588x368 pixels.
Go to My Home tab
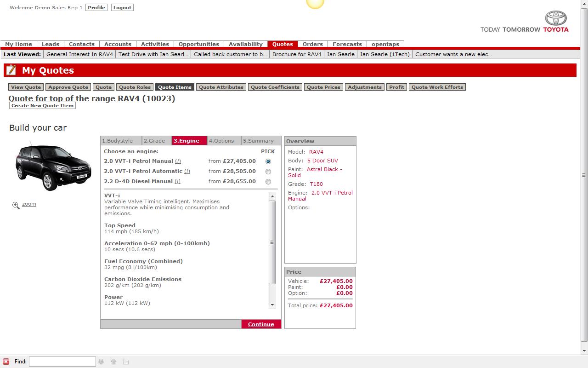click(x=19, y=44)
